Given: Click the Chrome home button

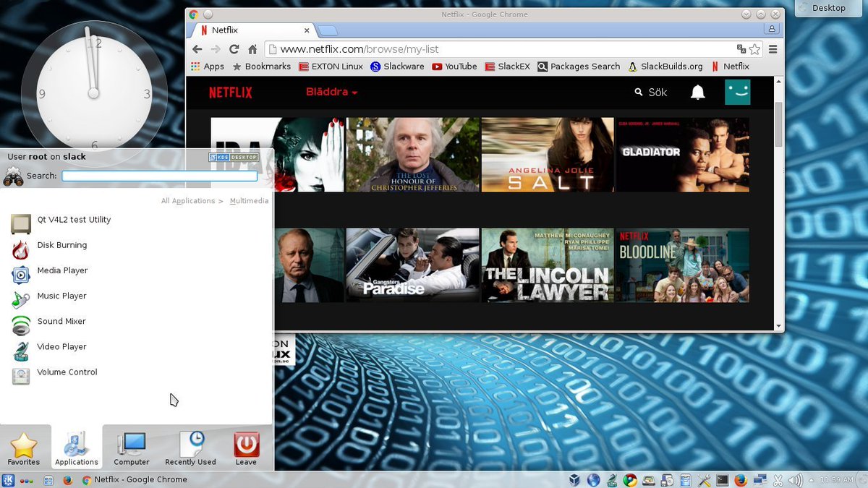Looking at the screenshot, I should [252, 49].
